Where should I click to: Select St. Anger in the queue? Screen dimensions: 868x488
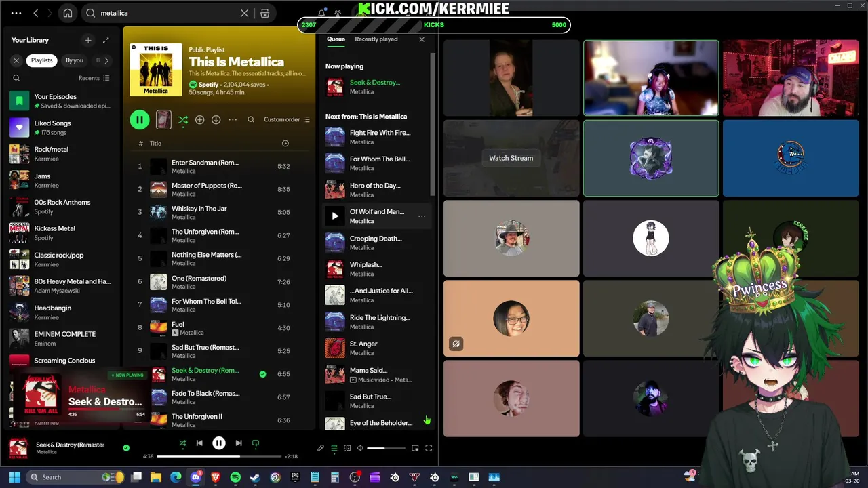(x=376, y=348)
